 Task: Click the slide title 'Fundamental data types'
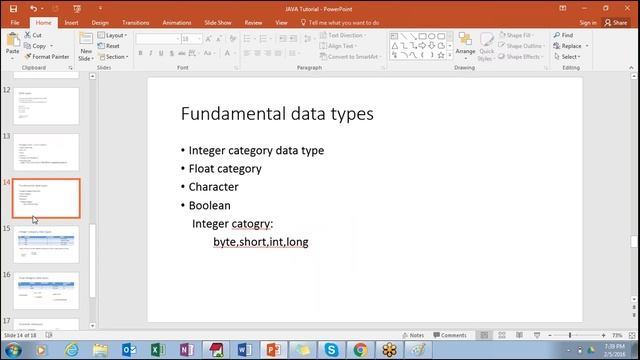pyautogui.click(x=277, y=114)
